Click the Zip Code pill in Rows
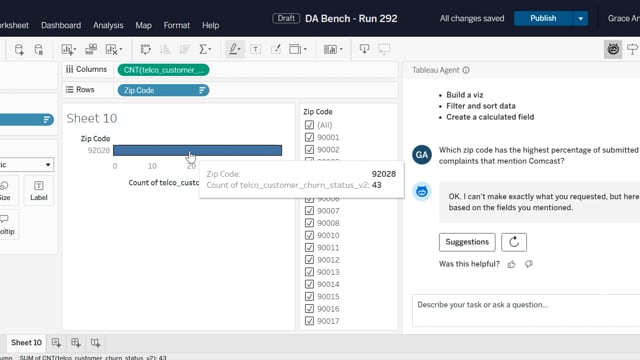 [163, 90]
